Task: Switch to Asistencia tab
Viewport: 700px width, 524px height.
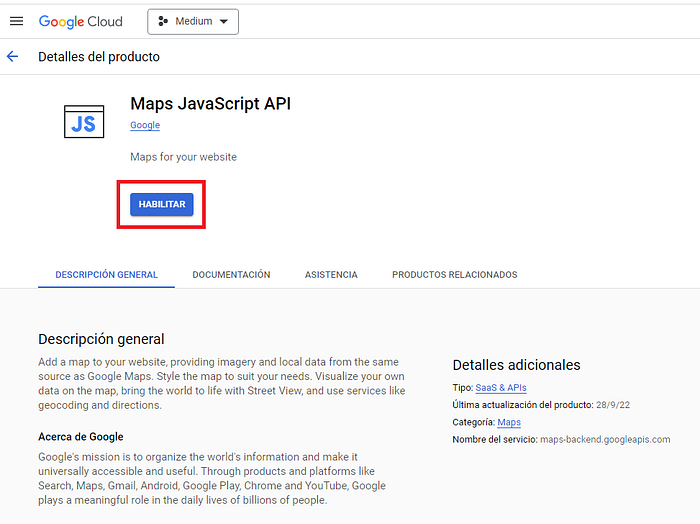Action: 331,274
